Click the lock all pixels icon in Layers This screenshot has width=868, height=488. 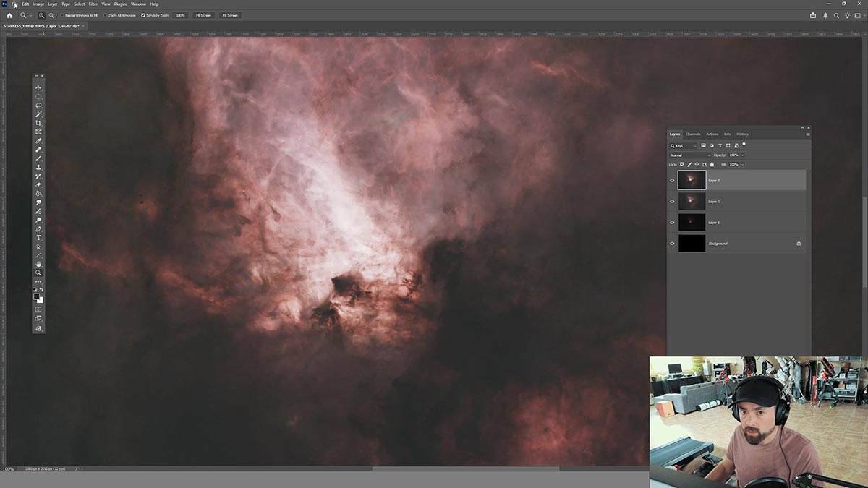click(712, 165)
